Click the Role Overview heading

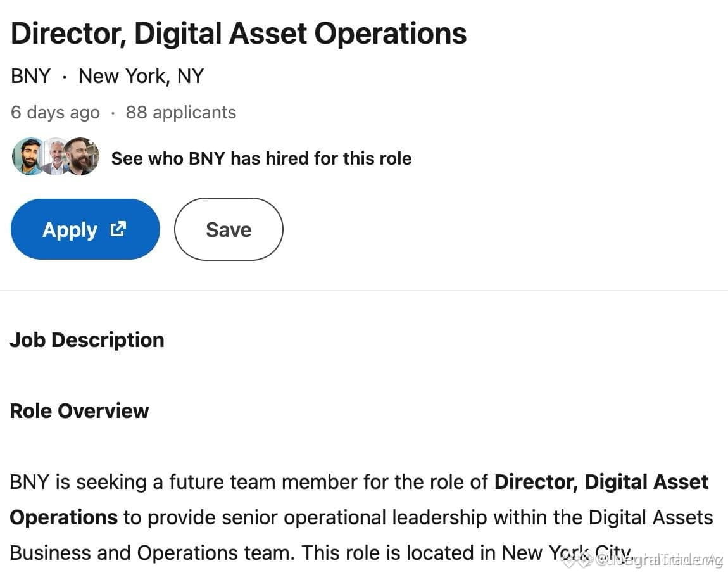(79, 411)
